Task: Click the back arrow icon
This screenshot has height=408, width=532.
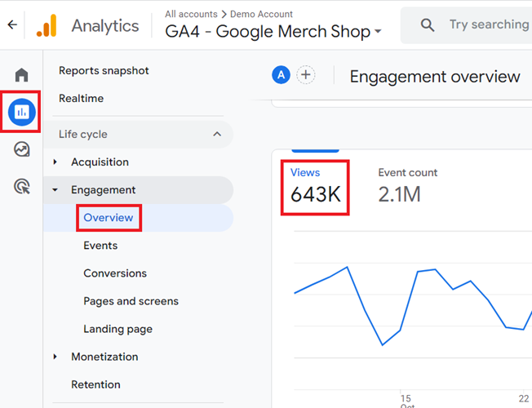Action: [x=12, y=24]
